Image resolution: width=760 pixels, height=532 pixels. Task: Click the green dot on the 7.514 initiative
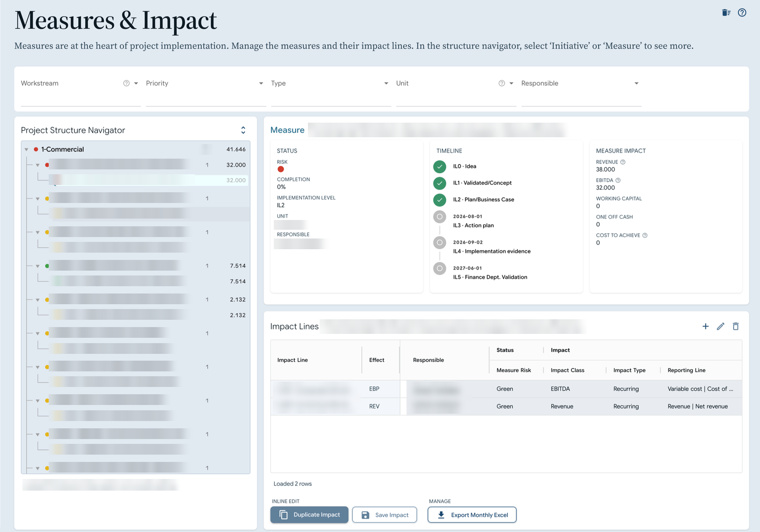coord(47,266)
